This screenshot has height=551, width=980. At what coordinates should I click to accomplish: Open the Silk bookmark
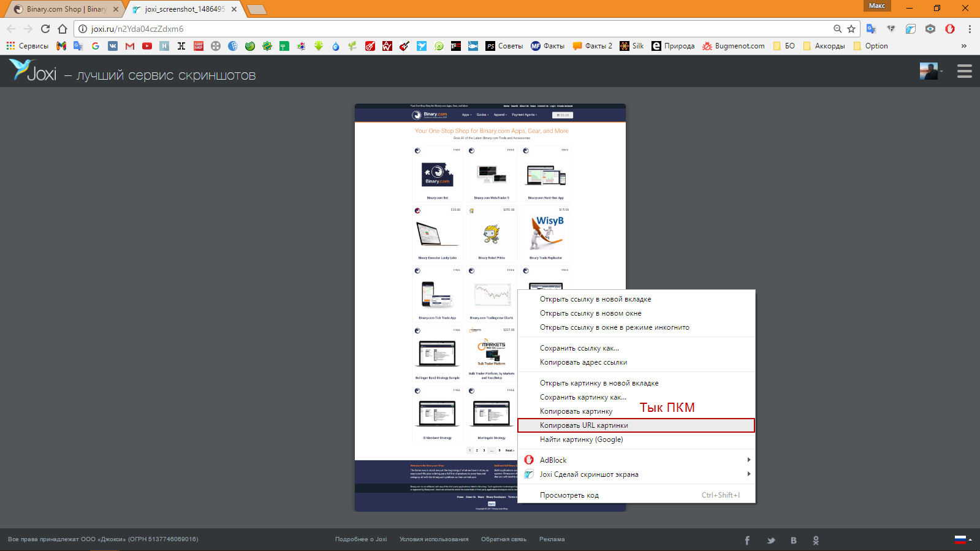[x=632, y=46]
